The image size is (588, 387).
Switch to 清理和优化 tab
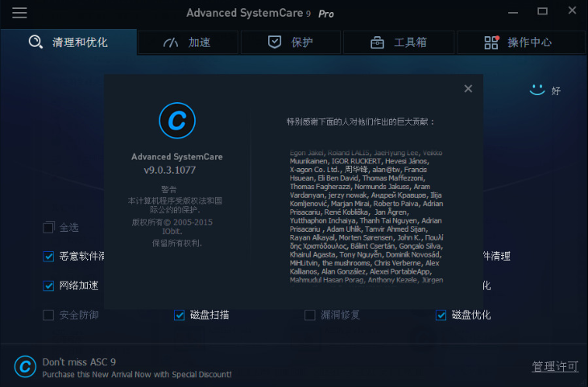click(x=68, y=42)
